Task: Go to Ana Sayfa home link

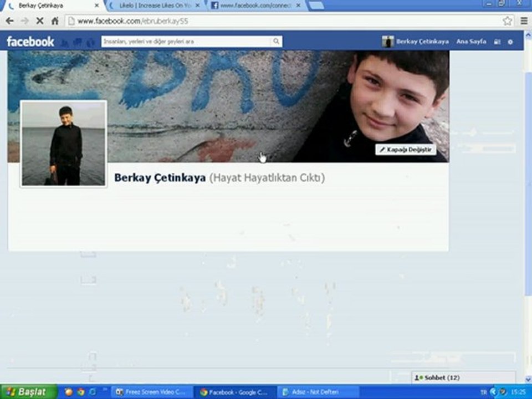Action: click(x=471, y=42)
